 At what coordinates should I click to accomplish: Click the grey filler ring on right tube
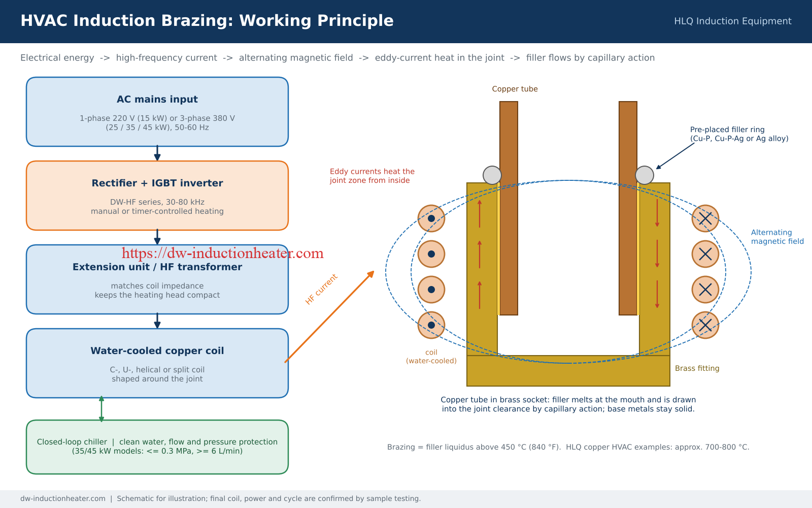point(645,175)
